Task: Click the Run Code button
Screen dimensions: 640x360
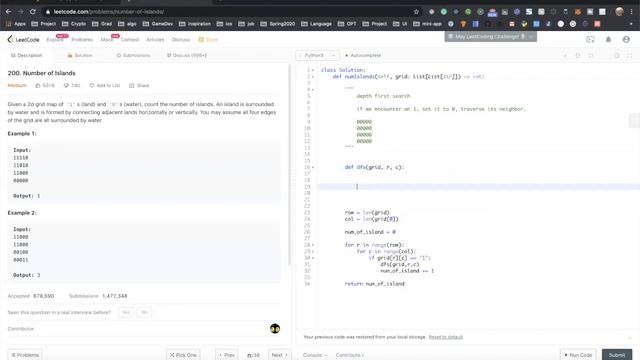Action: pyautogui.click(x=578, y=355)
